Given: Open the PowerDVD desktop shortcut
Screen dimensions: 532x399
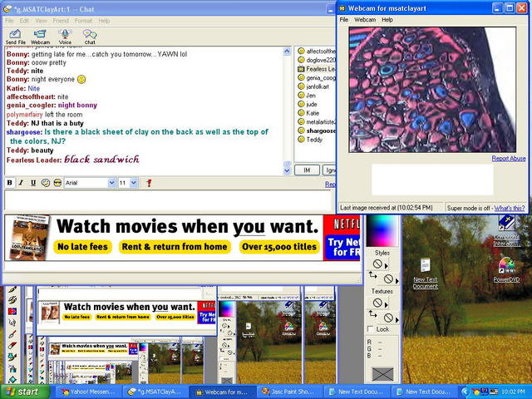Looking at the screenshot, I should [506, 270].
